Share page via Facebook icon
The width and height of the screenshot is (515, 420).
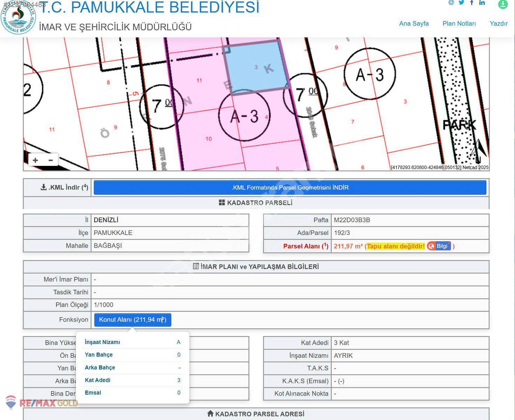tap(472, 2)
